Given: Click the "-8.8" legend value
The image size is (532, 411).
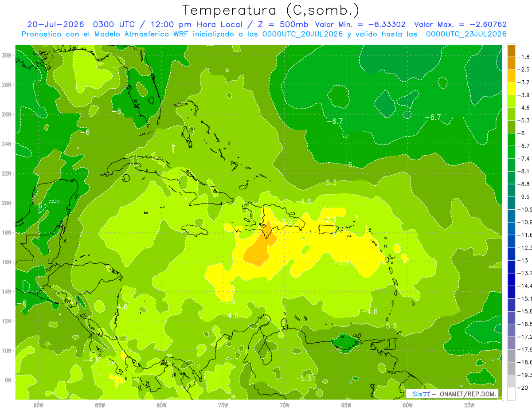Looking at the screenshot, I should click(x=524, y=184).
